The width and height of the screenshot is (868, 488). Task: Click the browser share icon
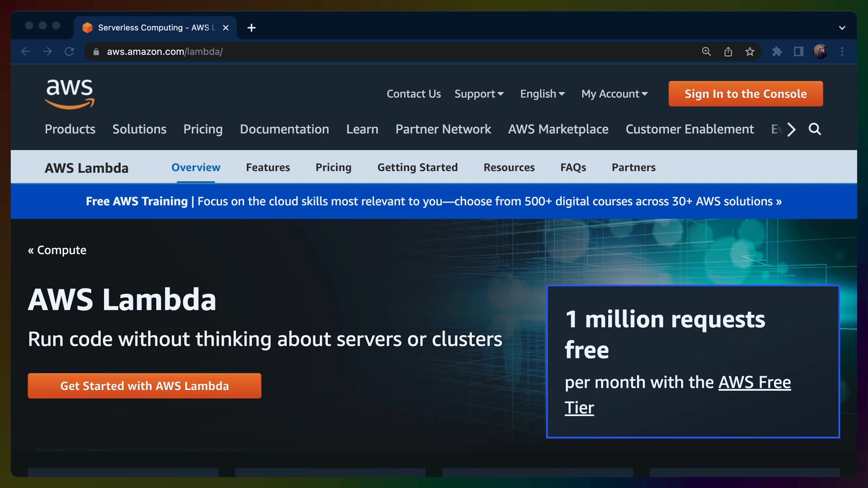[729, 52]
